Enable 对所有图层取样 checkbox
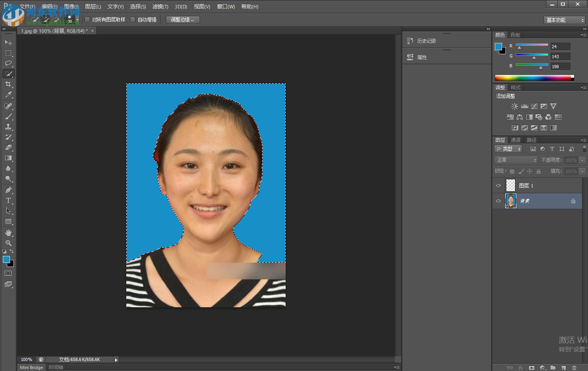The width and height of the screenshot is (588, 371). tap(87, 20)
